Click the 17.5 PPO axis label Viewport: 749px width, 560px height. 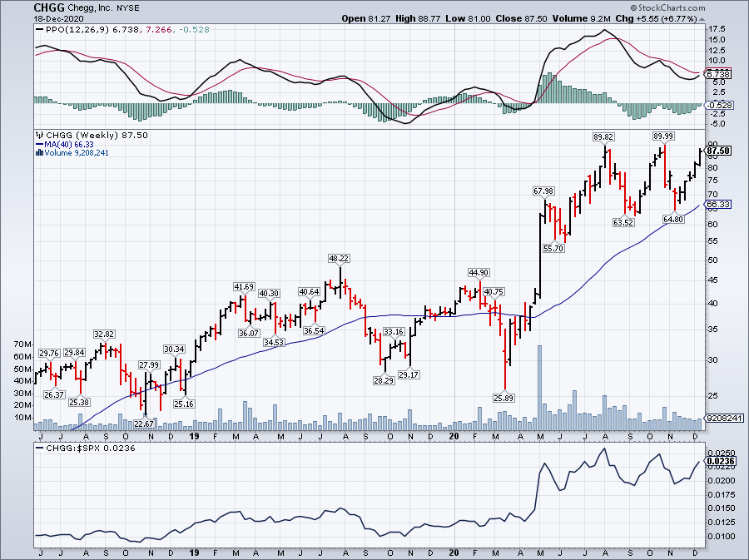click(x=717, y=29)
